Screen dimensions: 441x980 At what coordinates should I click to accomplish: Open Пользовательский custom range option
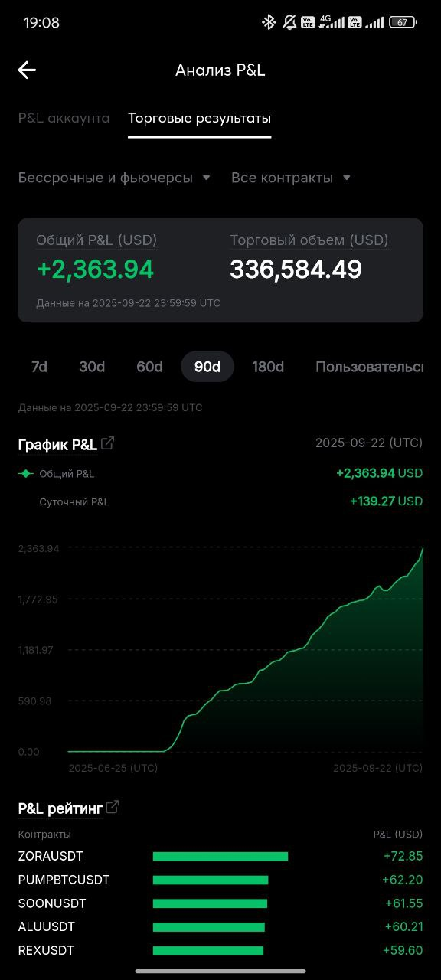369,367
